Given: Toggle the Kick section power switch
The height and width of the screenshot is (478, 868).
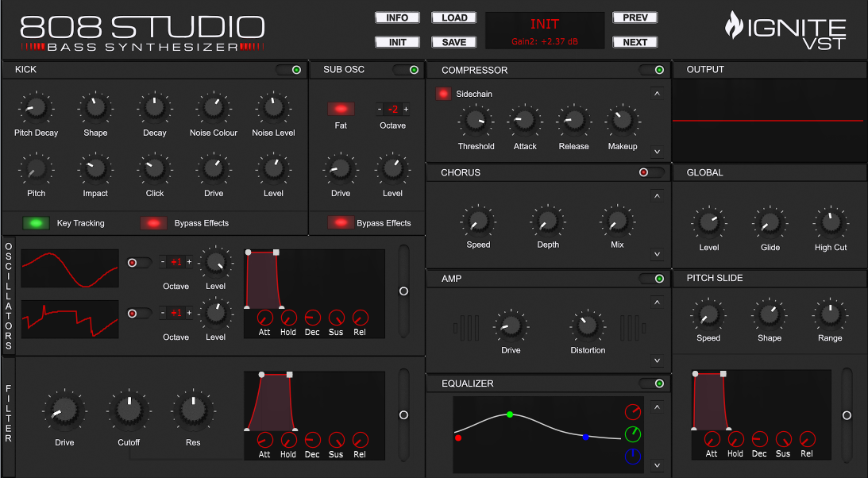Looking at the screenshot, I should click(x=288, y=70).
